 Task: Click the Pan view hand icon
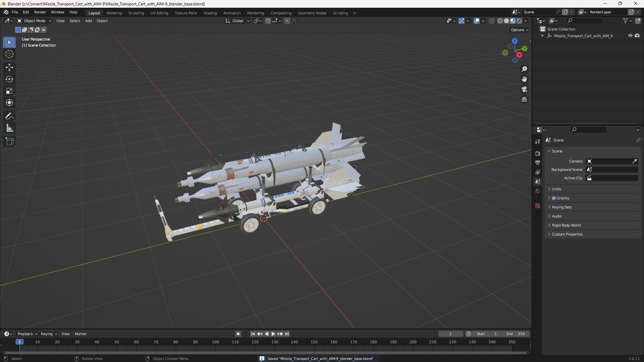[x=524, y=79]
